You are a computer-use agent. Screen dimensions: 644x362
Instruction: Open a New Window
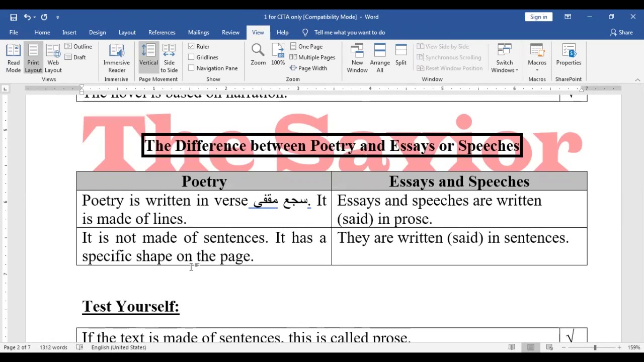coord(357,58)
